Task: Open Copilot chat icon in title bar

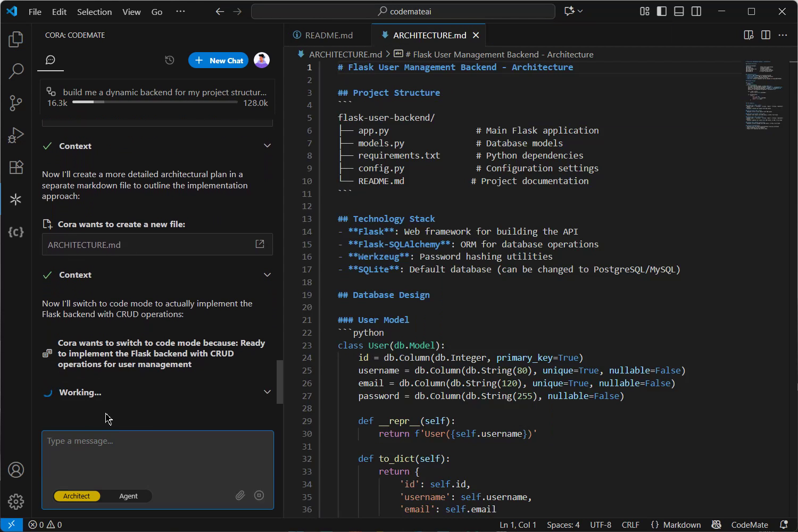Action: [x=569, y=11]
